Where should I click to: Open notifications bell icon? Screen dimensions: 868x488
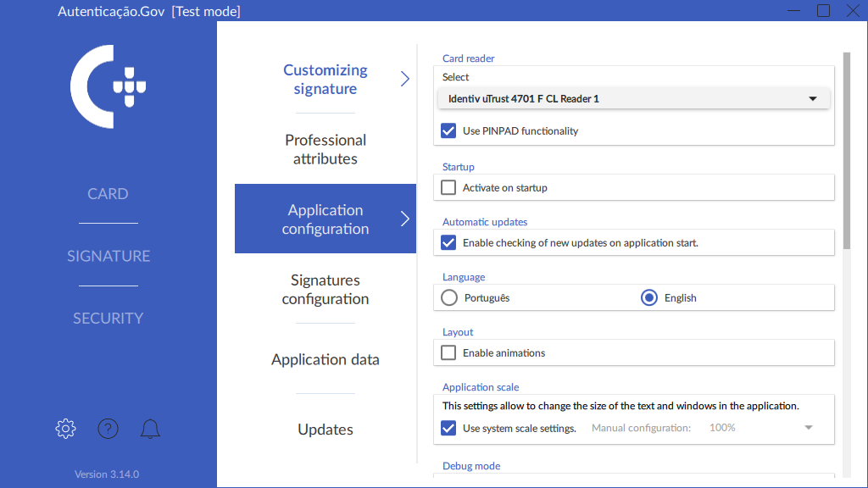pyautogui.click(x=150, y=429)
